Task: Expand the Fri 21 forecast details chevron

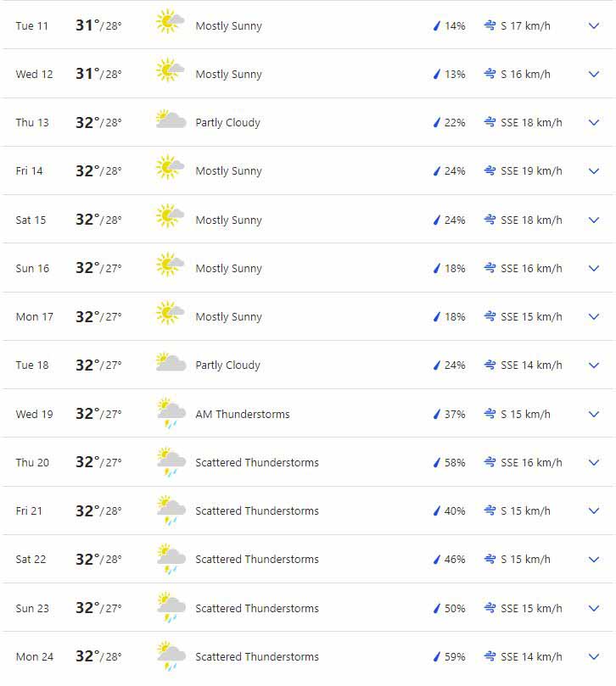Action: pyautogui.click(x=594, y=510)
